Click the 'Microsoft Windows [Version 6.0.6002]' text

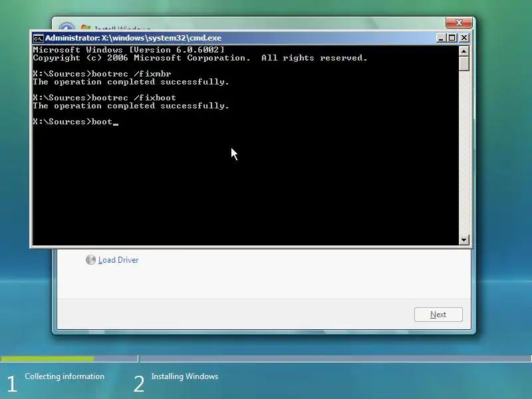pos(128,49)
